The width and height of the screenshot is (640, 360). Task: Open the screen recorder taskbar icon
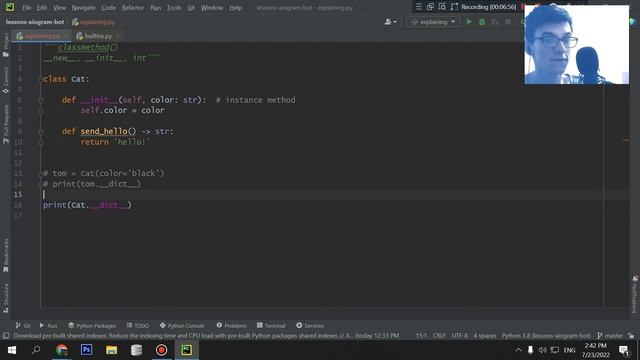[162, 350]
